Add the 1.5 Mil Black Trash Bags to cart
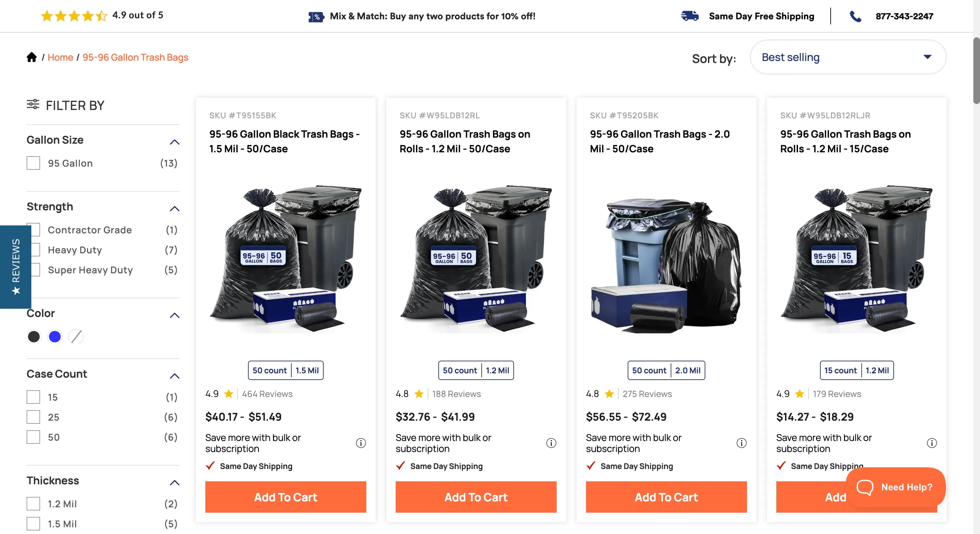 285,497
